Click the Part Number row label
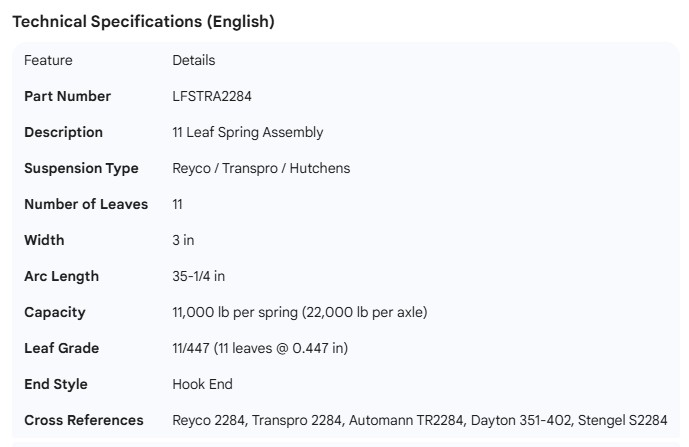Screen dimensions: 689x447 pyautogui.click(x=67, y=96)
